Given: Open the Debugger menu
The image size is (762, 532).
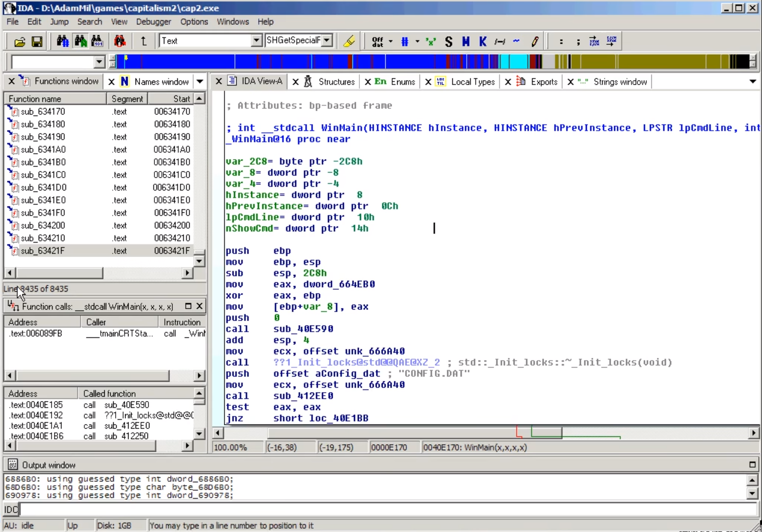Looking at the screenshot, I should (x=153, y=21).
